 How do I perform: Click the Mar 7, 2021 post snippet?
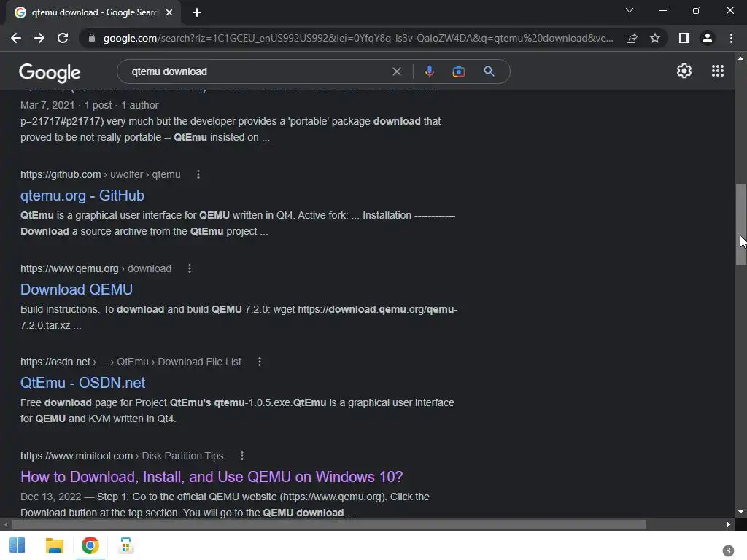coord(231,122)
